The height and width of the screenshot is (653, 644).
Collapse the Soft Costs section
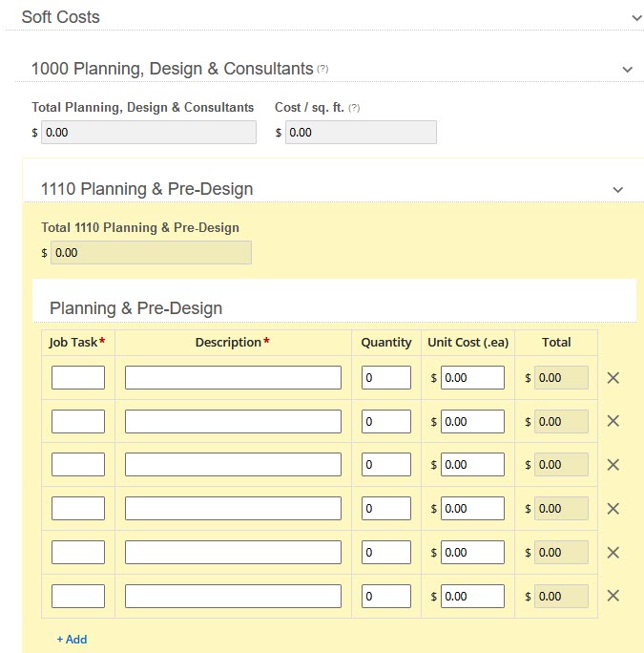tap(636, 17)
